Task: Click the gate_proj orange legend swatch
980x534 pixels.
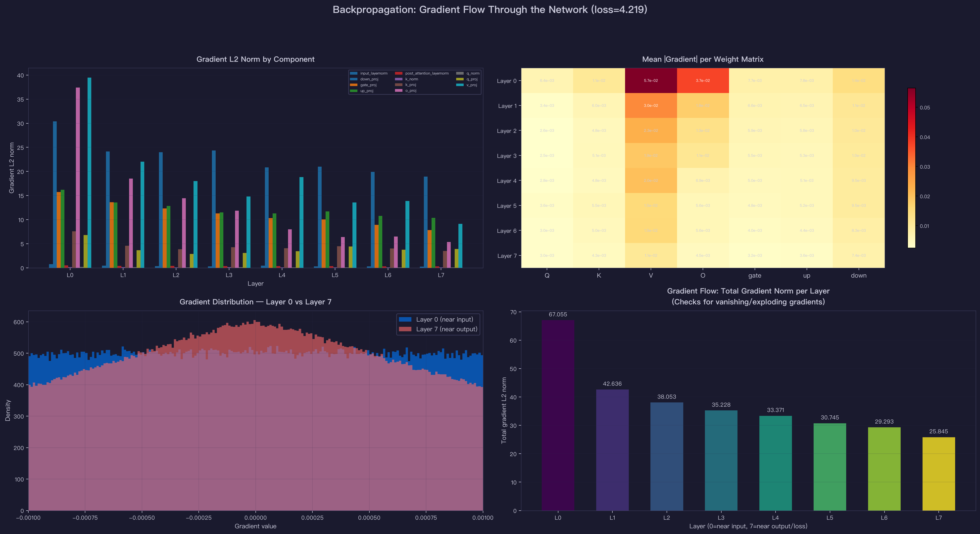Action: (x=353, y=85)
